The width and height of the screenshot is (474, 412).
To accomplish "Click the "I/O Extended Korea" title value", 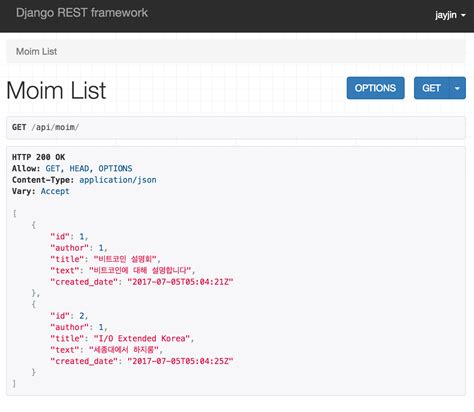I will click(x=142, y=338).
